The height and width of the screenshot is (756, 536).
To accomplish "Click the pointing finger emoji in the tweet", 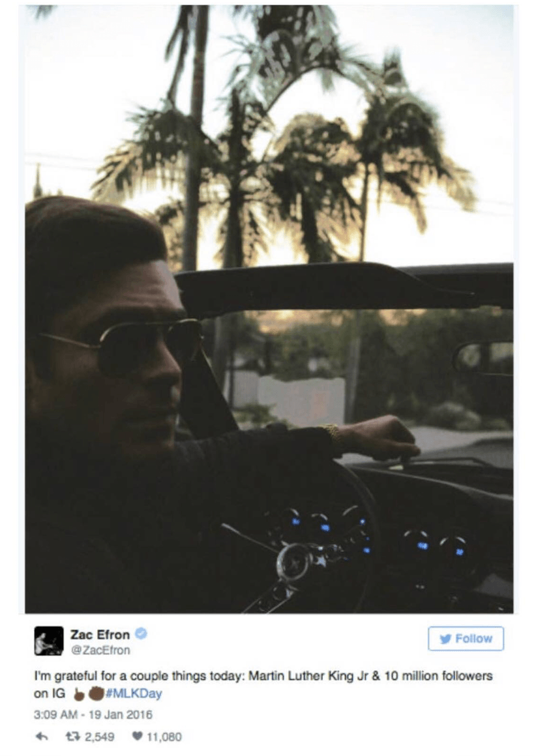I will coord(79,694).
